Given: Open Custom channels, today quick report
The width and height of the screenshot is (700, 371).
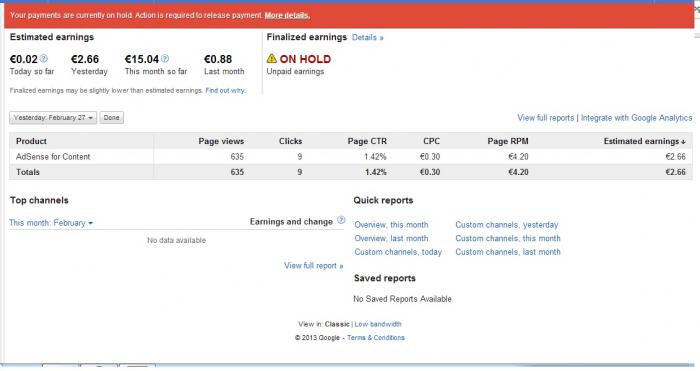Looking at the screenshot, I should tap(398, 252).
